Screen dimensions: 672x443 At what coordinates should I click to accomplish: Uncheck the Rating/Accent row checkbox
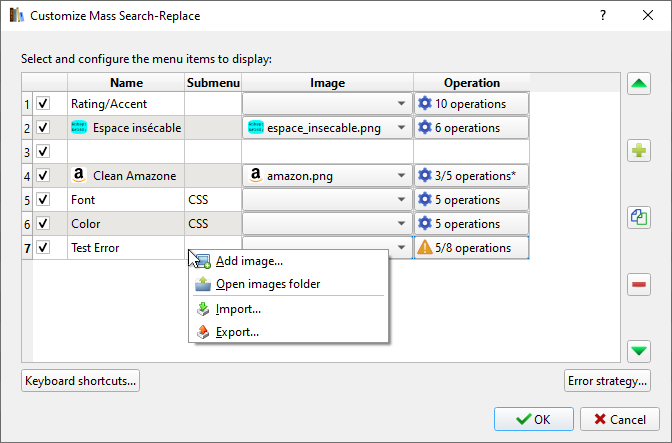click(43, 103)
